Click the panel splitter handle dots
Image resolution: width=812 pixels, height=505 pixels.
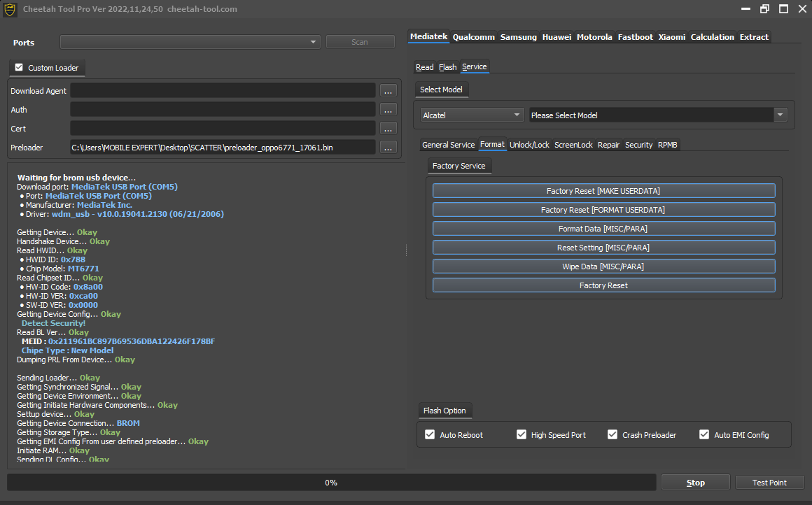pos(407,250)
